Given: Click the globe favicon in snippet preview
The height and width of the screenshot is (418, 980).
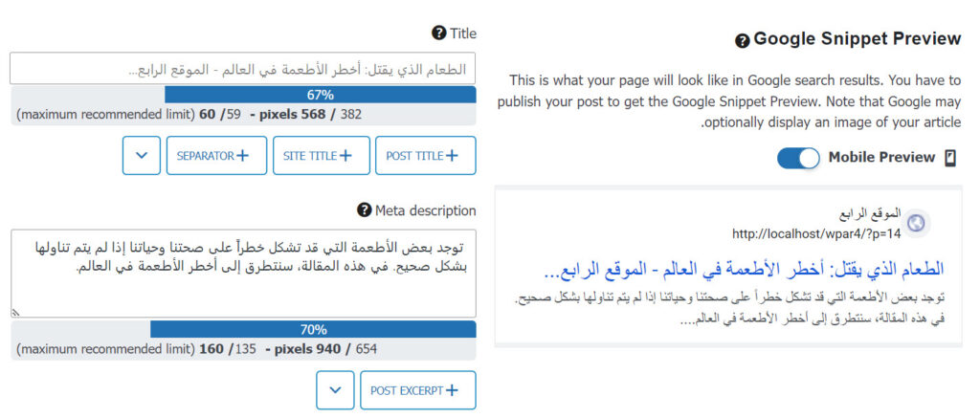Looking at the screenshot, I should 917,224.
